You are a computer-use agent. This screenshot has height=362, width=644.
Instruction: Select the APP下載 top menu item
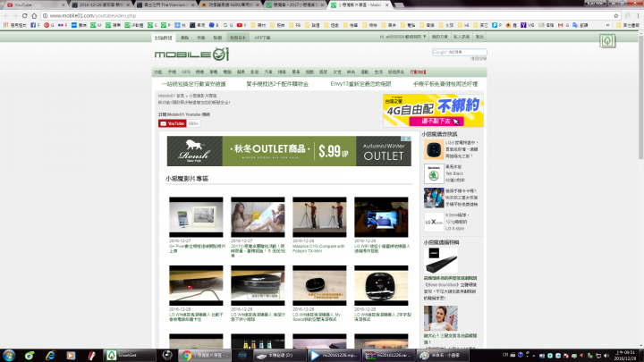point(262,38)
